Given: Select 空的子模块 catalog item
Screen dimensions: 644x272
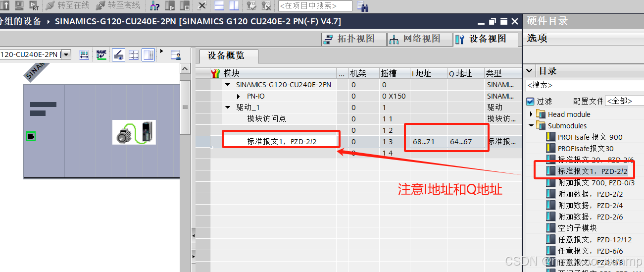Looking at the screenshot, I should (571, 228).
